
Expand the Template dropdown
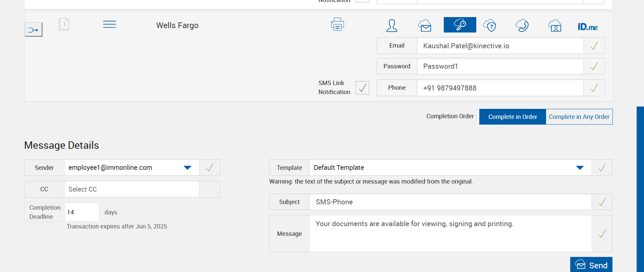580,167
